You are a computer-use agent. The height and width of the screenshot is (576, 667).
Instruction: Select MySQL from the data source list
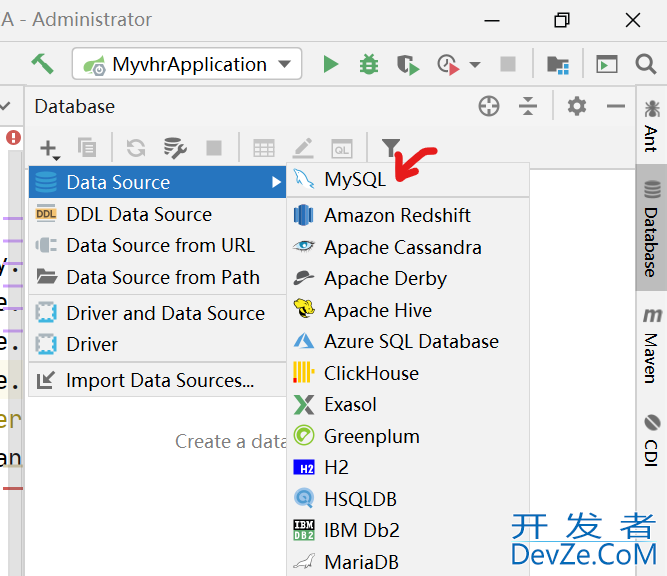click(x=408, y=179)
